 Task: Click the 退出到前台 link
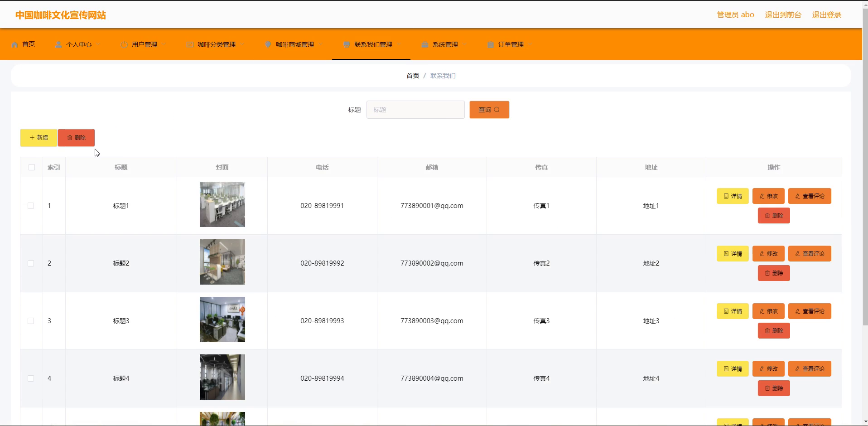(783, 15)
